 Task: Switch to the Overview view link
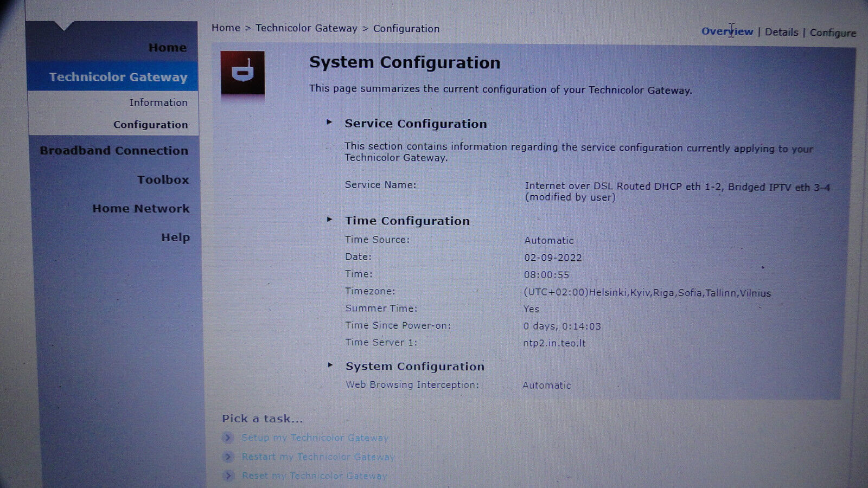(x=727, y=31)
